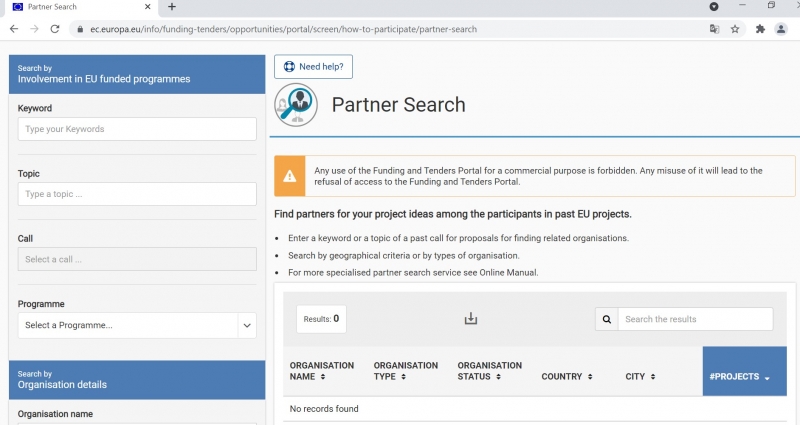Sort by Organisation Name column

pos(321,371)
